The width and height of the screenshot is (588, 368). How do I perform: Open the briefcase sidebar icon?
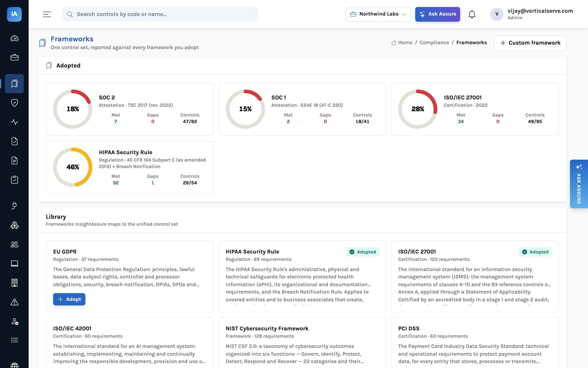[14, 57]
